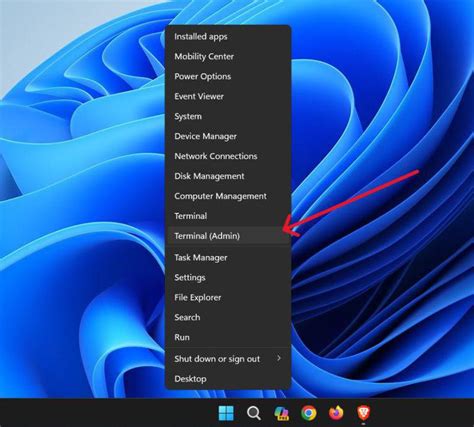Open the Windows Start button
This screenshot has width=474, height=427.
(x=226, y=413)
